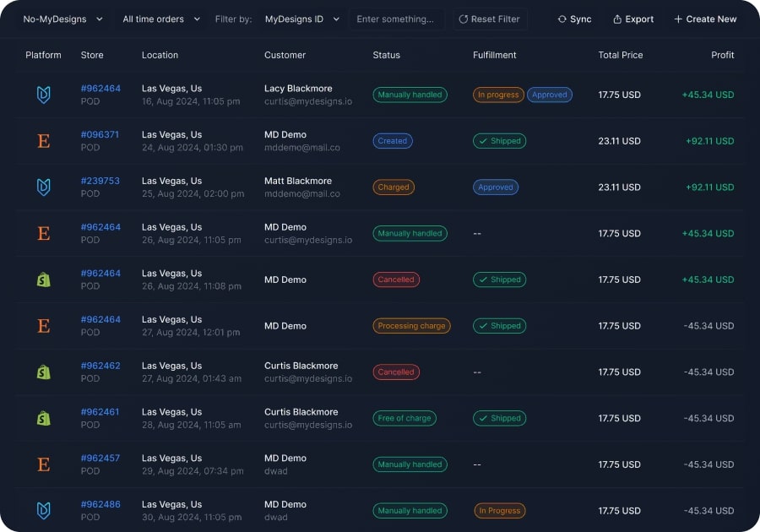This screenshot has height=532, width=760.
Task: Open the No-MyDesigns dropdown
Action: [x=62, y=19]
